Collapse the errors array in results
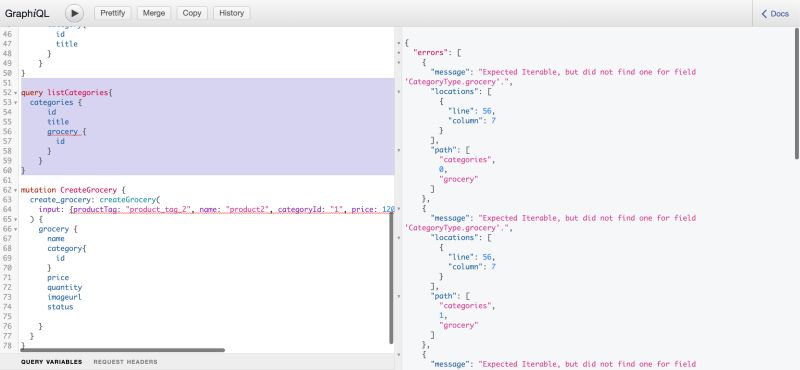Viewport: 800px width, 370px height. [398, 53]
